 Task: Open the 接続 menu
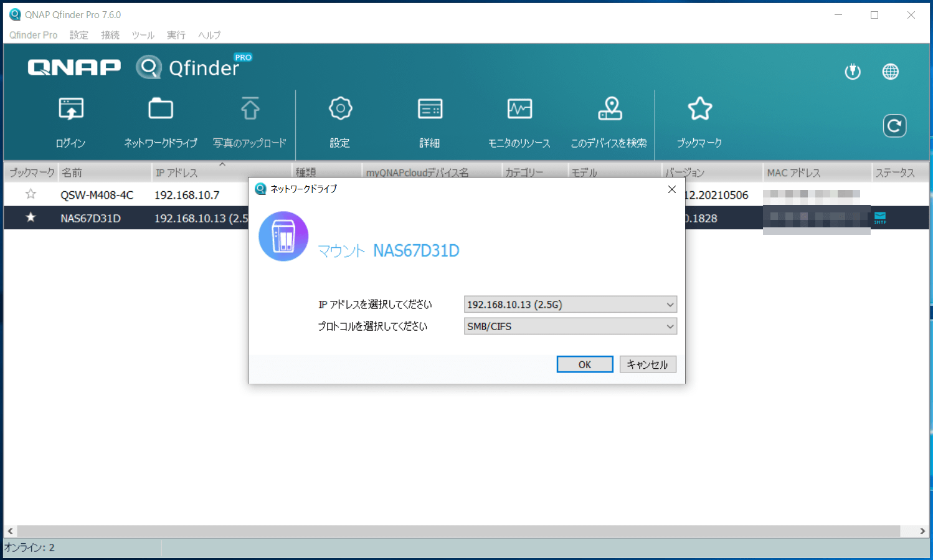(x=110, y=35)
